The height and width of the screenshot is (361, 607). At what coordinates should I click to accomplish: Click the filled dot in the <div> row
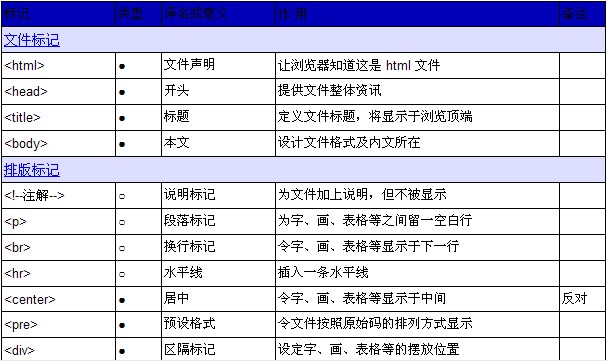(x=122, y=351)
